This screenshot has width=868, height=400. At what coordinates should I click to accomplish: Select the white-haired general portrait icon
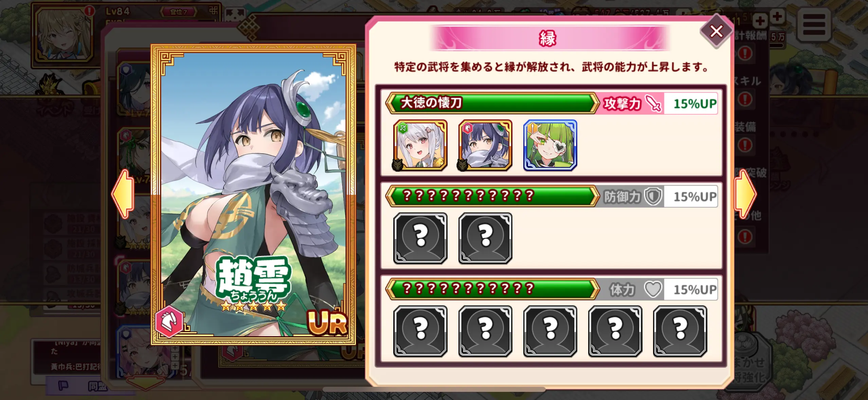[x=420, y=145]
